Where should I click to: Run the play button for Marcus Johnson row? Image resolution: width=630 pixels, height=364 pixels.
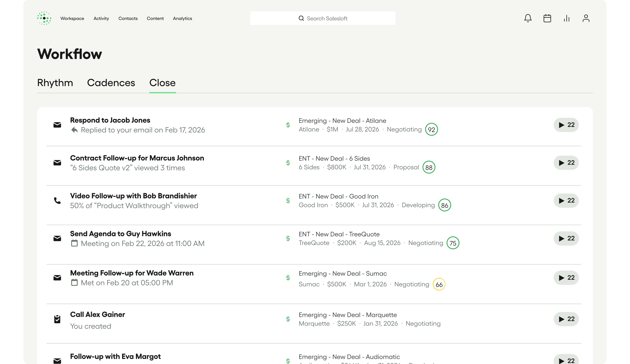(x=566, y=163)
